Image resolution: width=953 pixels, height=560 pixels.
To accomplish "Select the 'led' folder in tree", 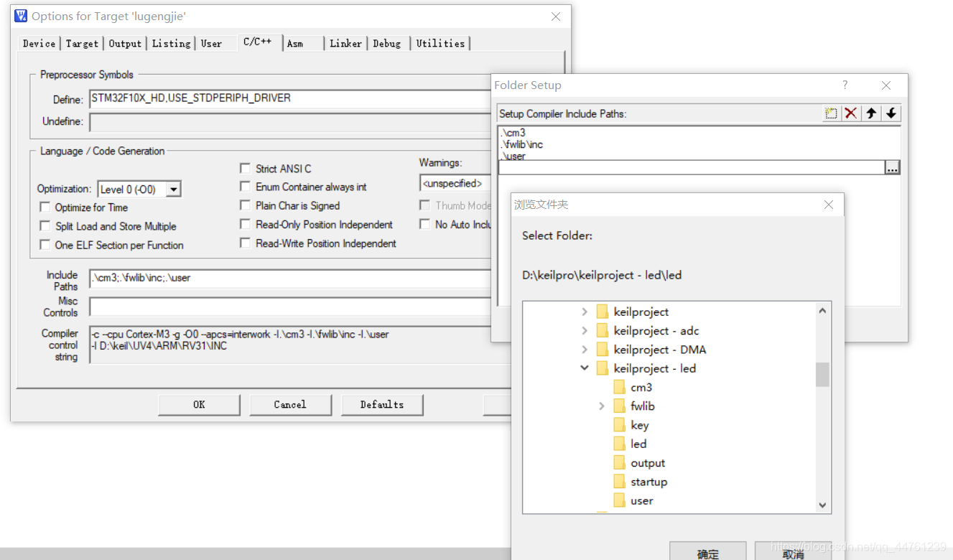I will tap(638, 444).
